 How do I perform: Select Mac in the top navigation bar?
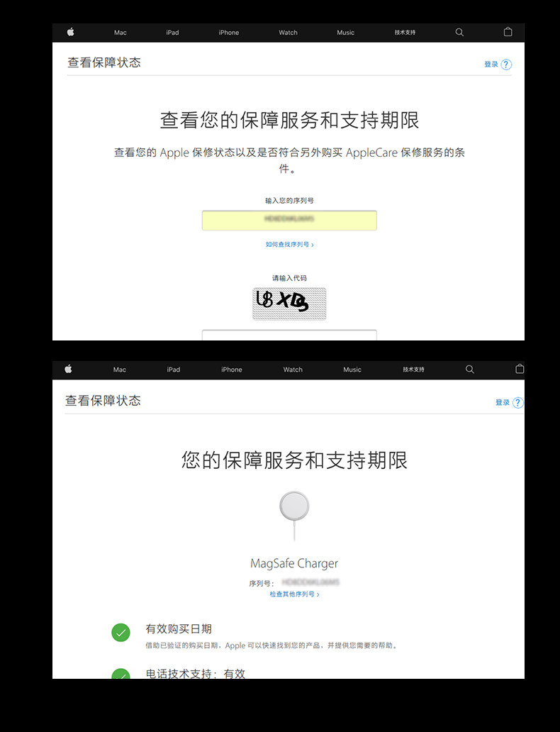[x=121, y=33]
